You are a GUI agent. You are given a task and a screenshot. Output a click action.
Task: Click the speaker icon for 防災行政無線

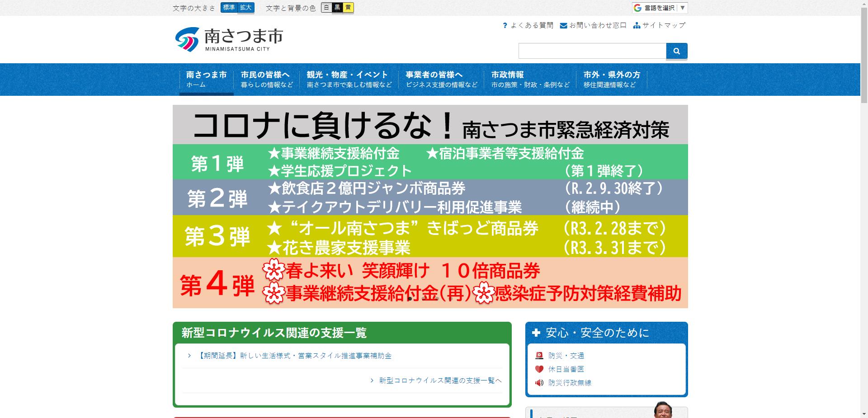coord(538,383)
